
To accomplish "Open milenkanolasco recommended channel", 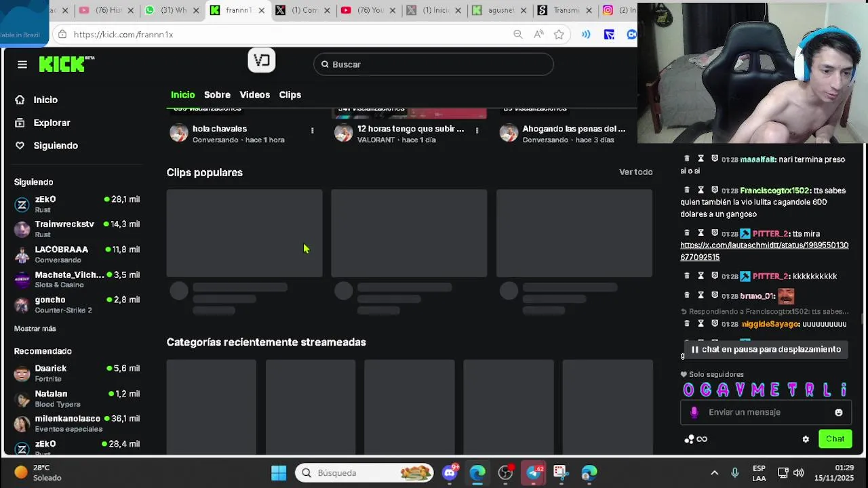I will coord(77,424).
